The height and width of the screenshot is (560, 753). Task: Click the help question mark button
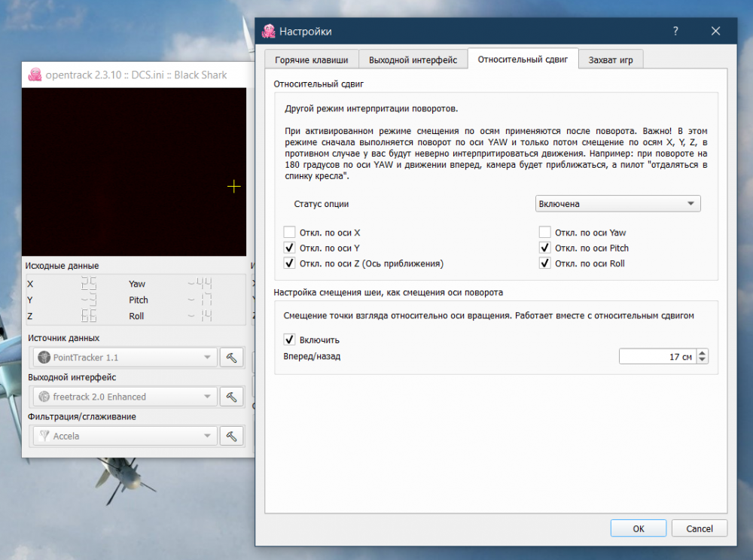(x=675, y=32)
